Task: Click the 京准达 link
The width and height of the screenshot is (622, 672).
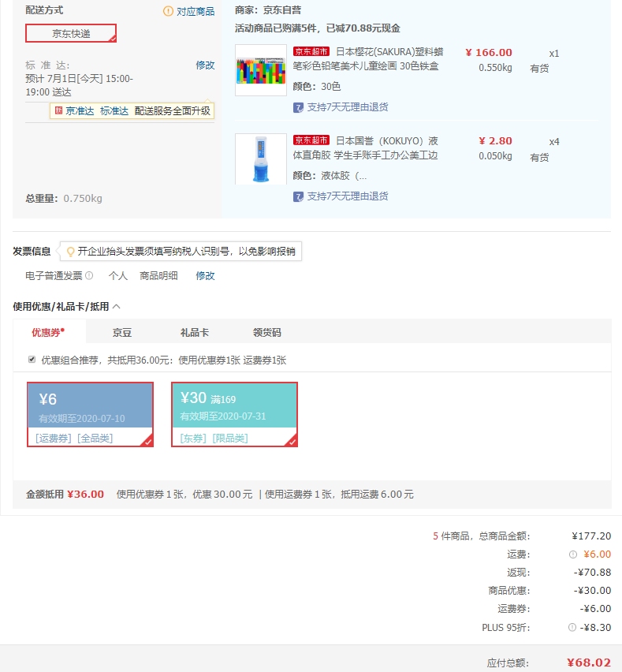Action: point(80,111)
